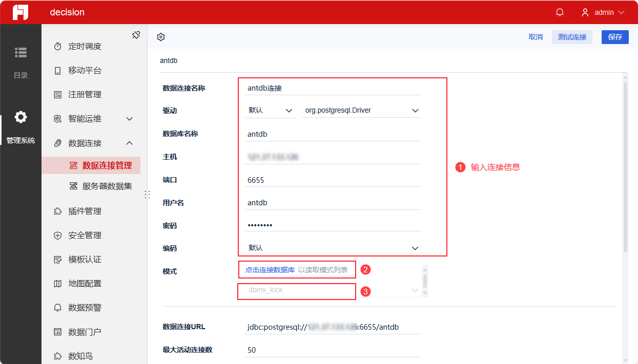Click the 测试连接 button
The image size is (638, 364).
pyautogui.click(x=572, y=37)
